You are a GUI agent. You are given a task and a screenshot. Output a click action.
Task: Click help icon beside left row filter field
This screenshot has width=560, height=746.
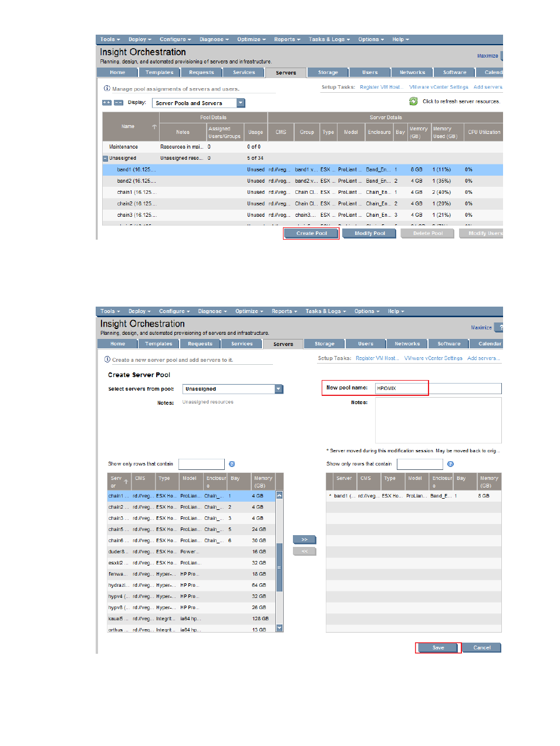pyautogui.click(x=232, y=464)
